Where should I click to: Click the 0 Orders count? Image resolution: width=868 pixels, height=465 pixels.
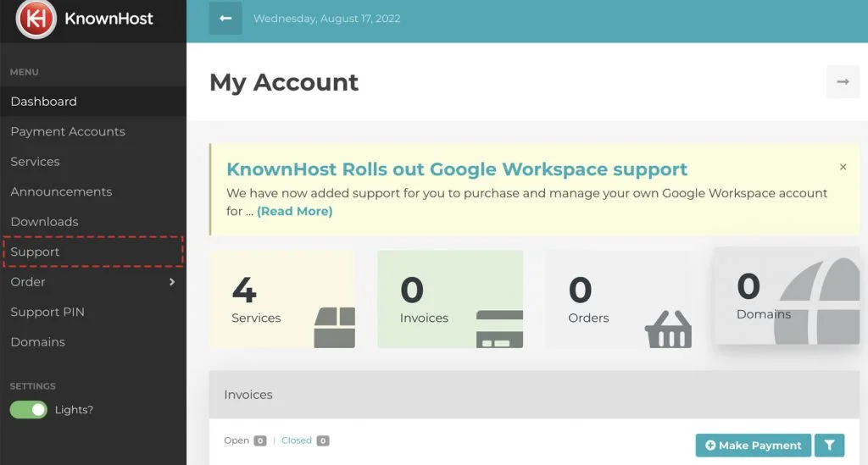click(x=580, y=290)
